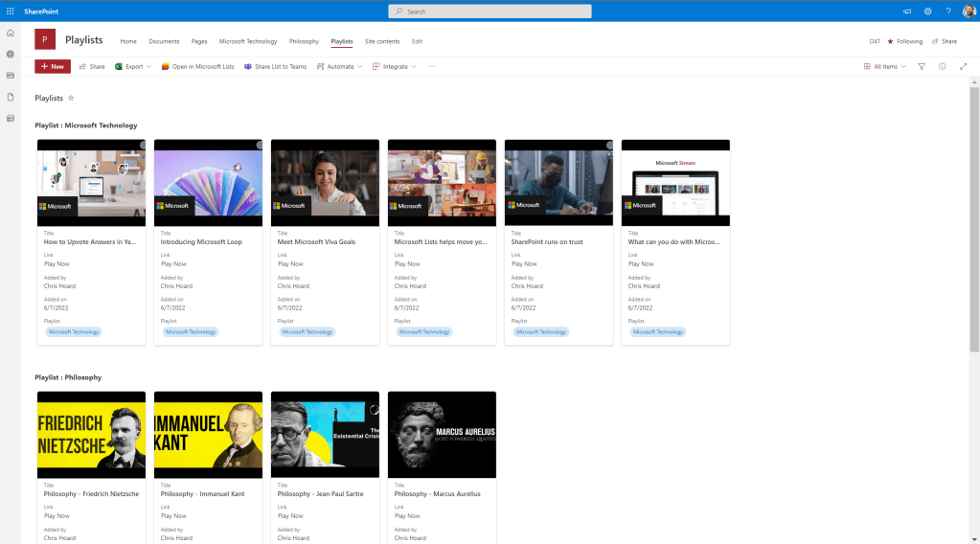Click the red New button
Viewport: 980px width, 544px height.
pyautogui.click(x=53, y=67)
